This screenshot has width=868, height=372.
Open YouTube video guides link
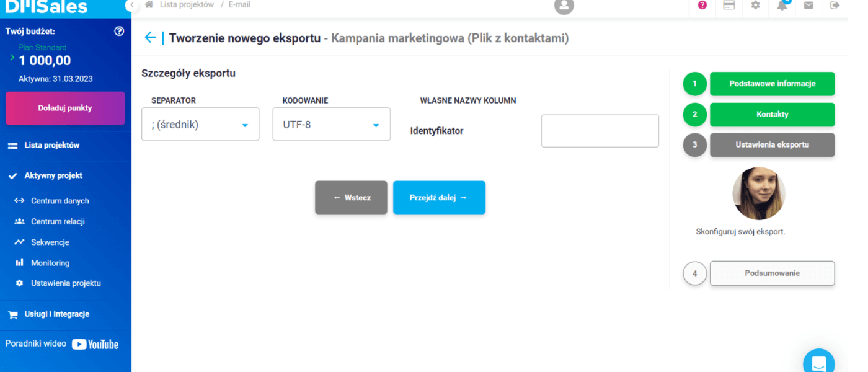[95, 344]
